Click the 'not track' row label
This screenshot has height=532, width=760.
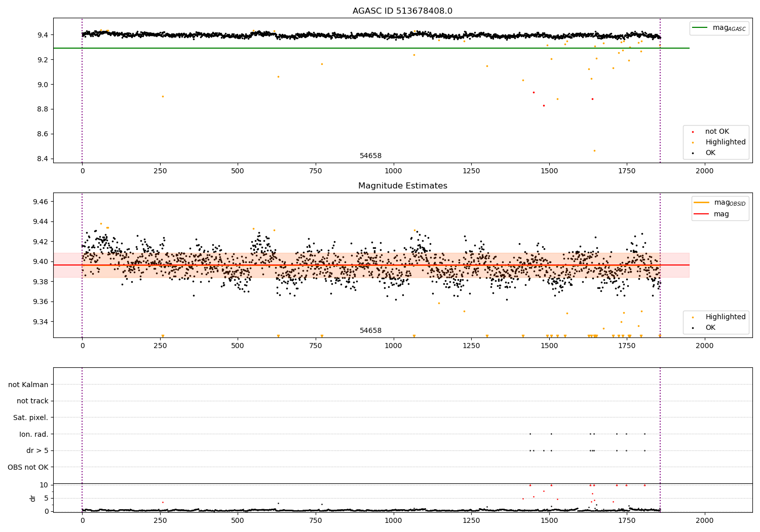[32, 401]
